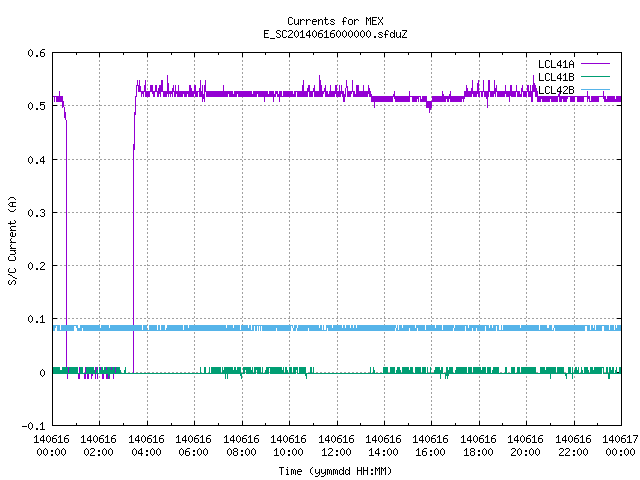The height and width of the screenshot is (480, 640).
Task: Click the blue LCL42B legend line sample
Action: coord(595,89)
